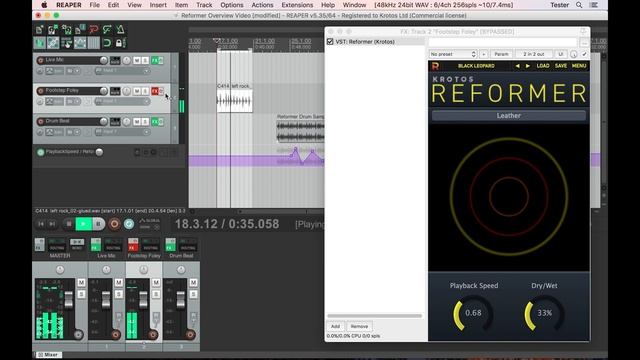This screenshot has width=640, height=360.
Task: Open the Options menu
Action: (x=232, y=5)
